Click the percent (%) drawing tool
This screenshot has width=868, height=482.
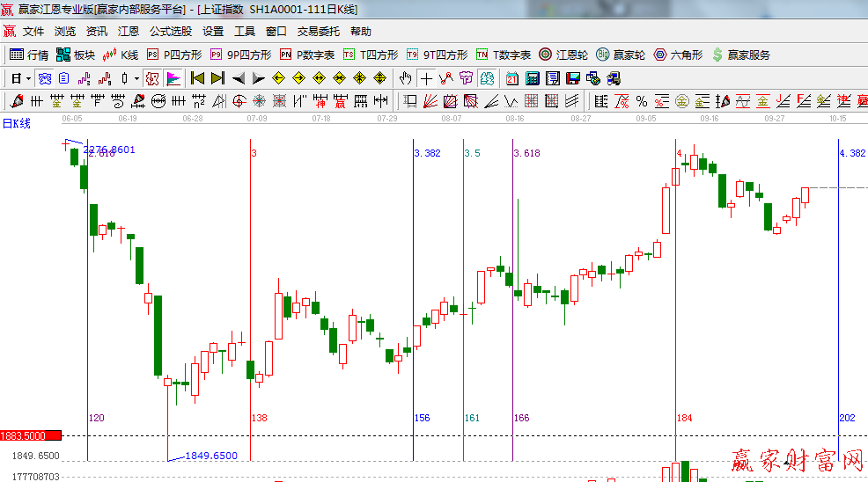[x=642, y=101]
